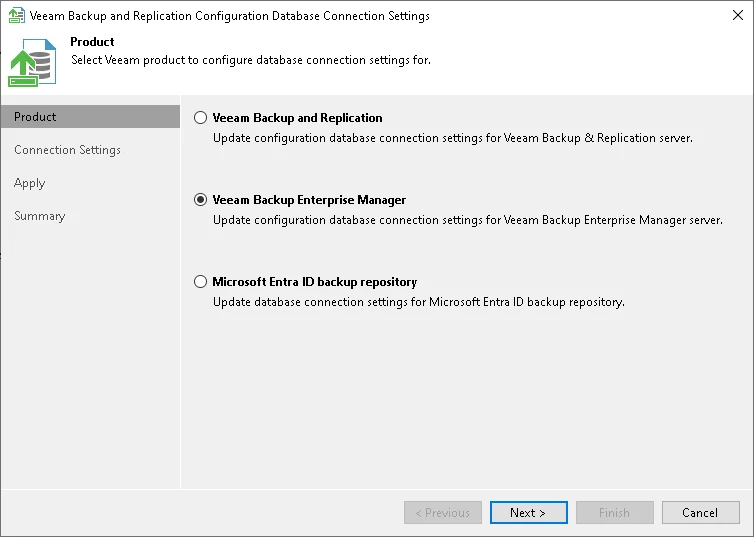The height and width of the screenshot is (538, 754).
Task: Click the window title bar text
Action: [x=230, y=16]
